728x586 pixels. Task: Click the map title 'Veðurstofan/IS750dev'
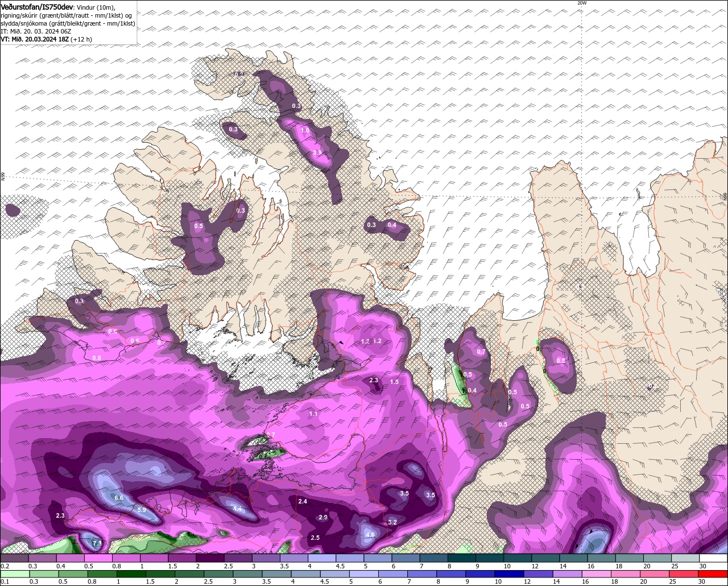tap(37, 6)
